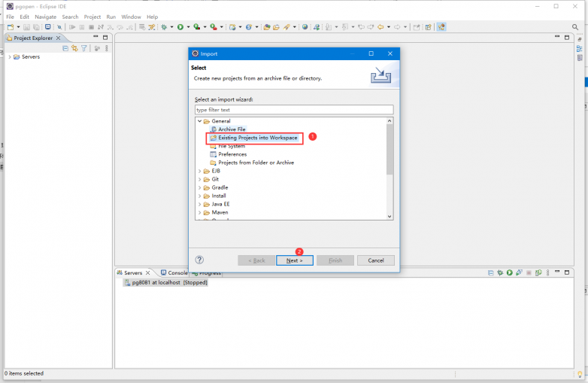
Task: Expand the Servers node in Project Explorer
Action: click(x=9, y=57)
